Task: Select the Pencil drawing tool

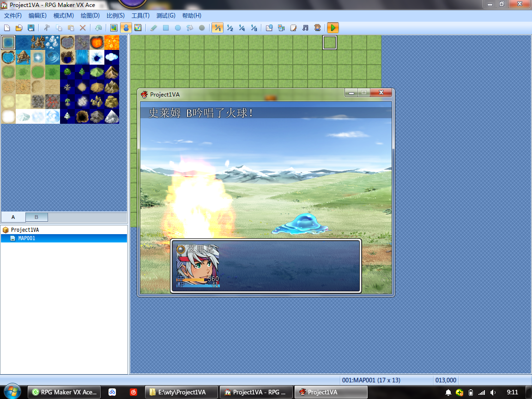Action: click(154, 28)
